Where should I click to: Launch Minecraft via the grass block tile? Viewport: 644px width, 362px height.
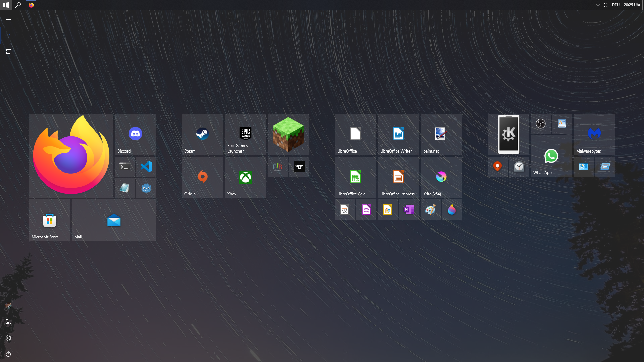[288, 134]
